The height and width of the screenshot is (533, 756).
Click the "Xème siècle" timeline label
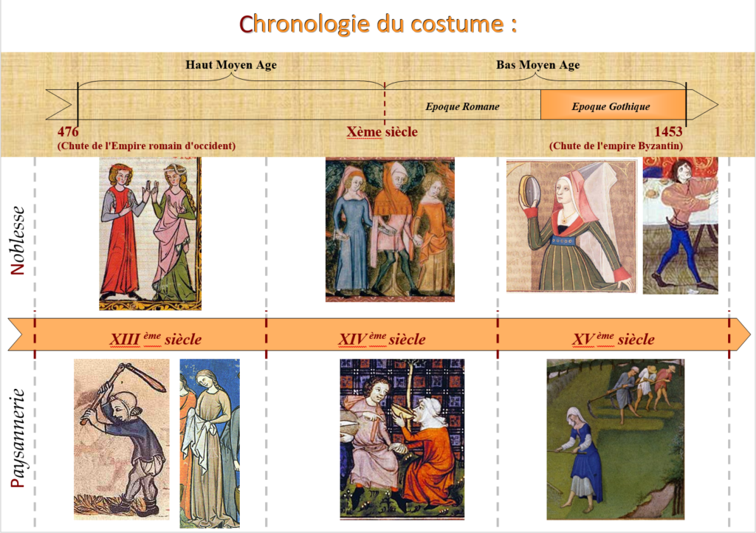coord(382,131)
